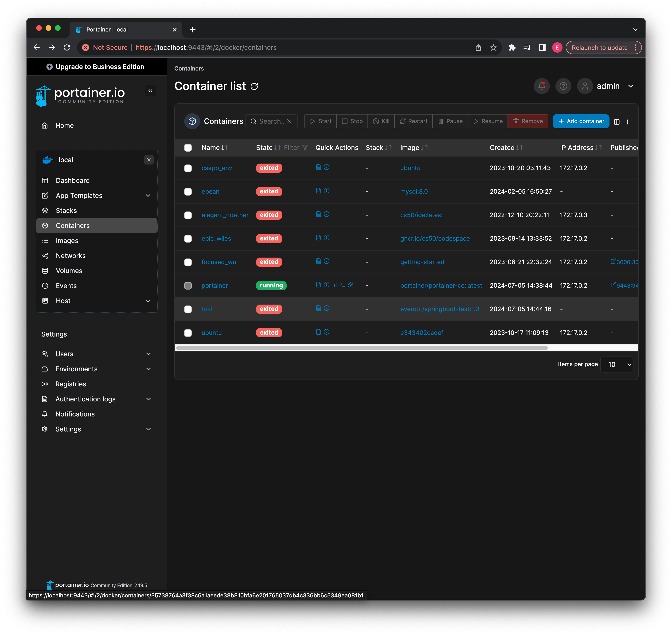Open inspect icon for ebean container
This screenshot has height=635, width=672.
[327, 191]
